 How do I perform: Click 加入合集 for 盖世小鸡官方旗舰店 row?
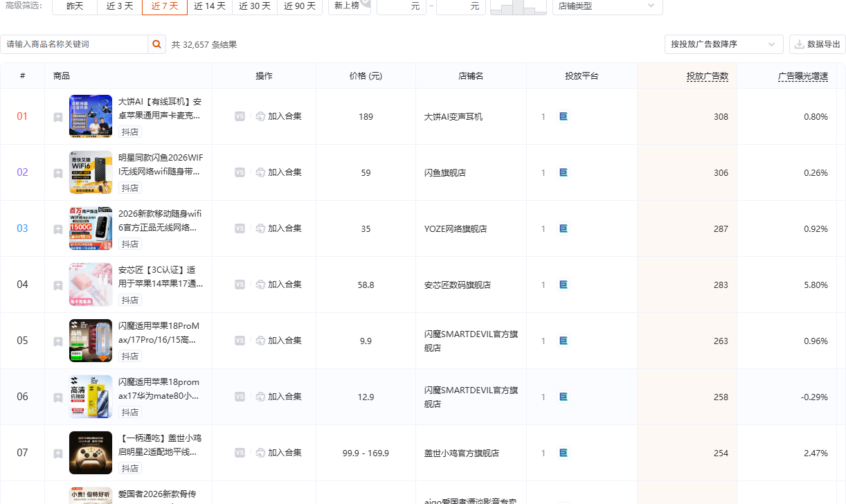point(279,453)
